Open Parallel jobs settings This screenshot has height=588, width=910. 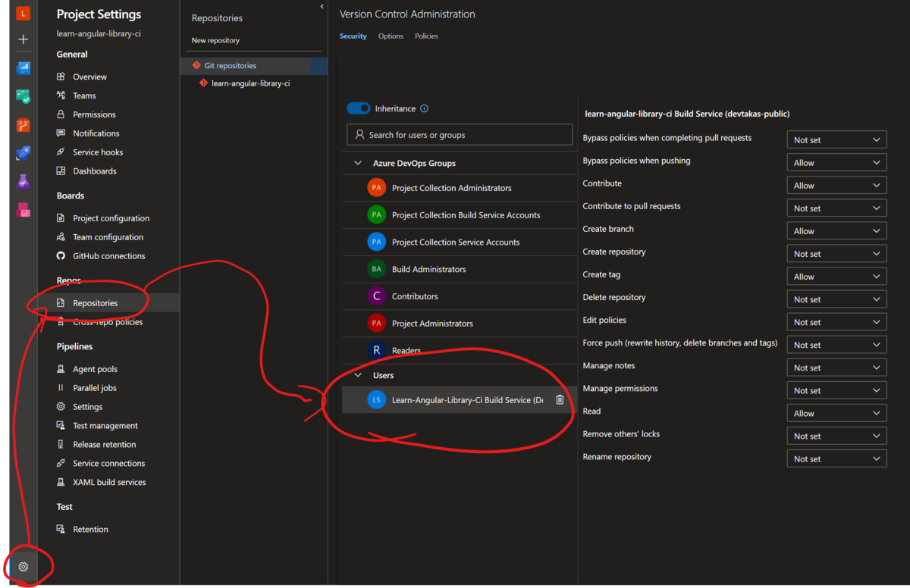click(95, 388)
